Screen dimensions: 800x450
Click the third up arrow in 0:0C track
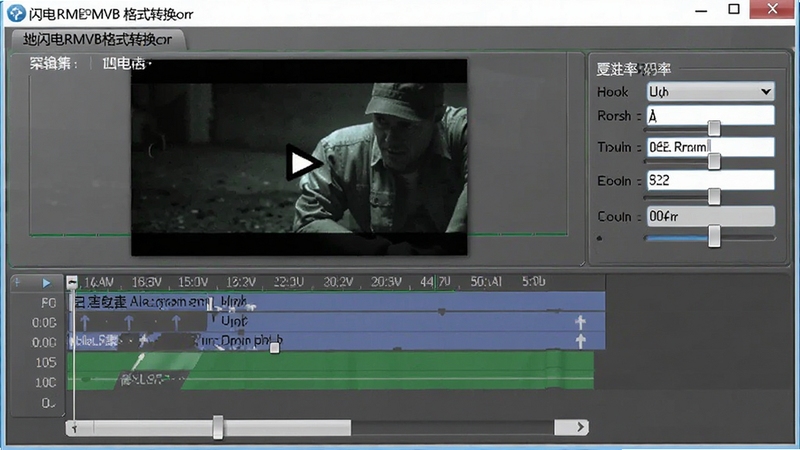pyautogui.click(x=176, y=322)
